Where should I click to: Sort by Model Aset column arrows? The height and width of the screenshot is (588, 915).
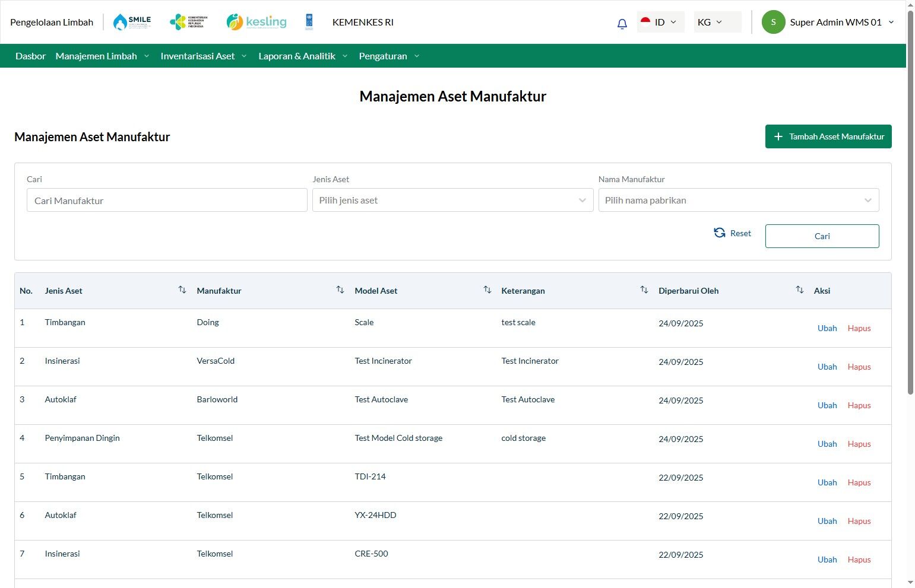(487, 290)
